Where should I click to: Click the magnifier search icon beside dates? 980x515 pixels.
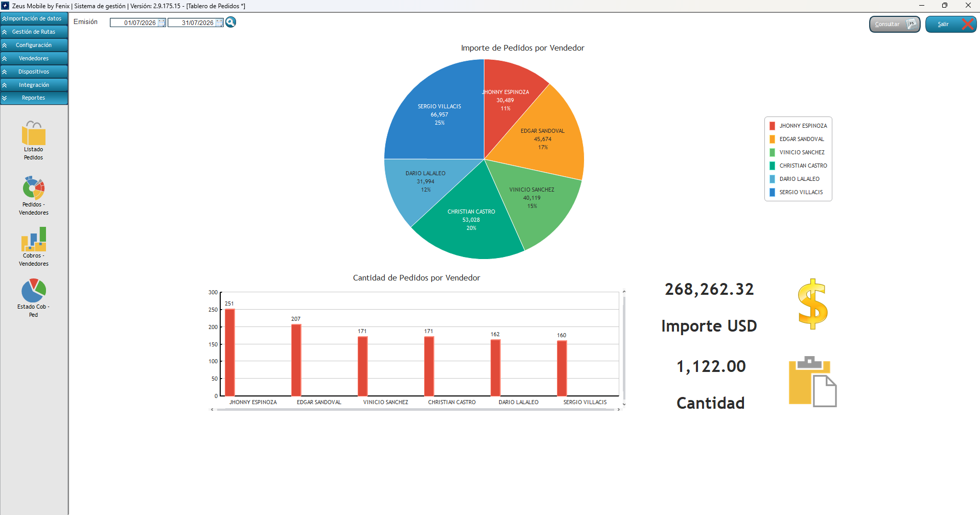[230, 22]
